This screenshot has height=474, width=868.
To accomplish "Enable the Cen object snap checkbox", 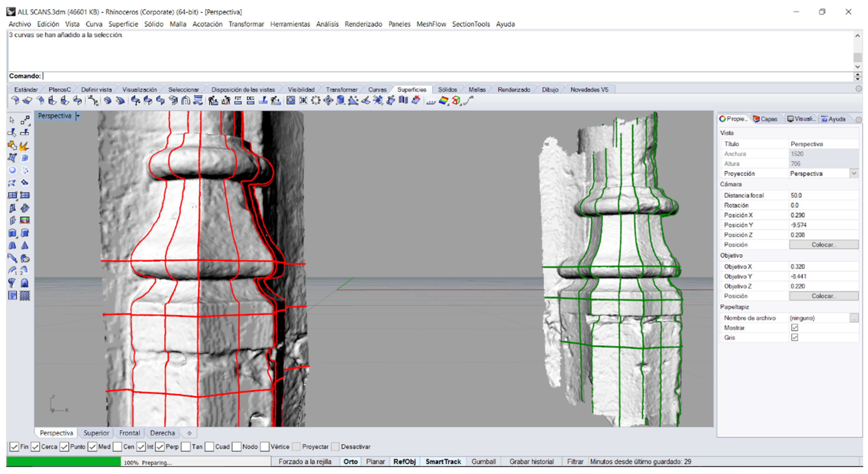I will (117, 447).
